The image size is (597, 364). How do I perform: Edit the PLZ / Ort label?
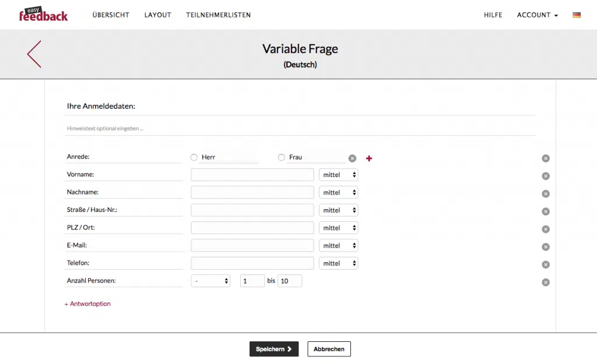124,228
